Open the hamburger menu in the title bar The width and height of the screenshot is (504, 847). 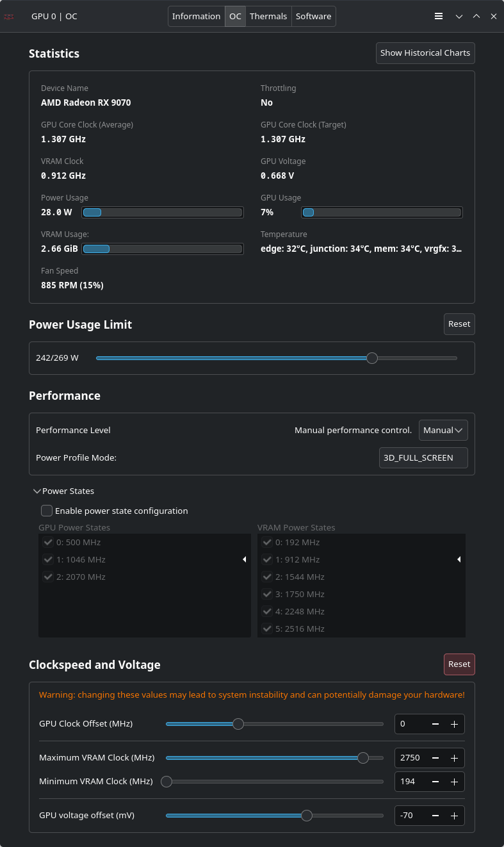(439, 16)
